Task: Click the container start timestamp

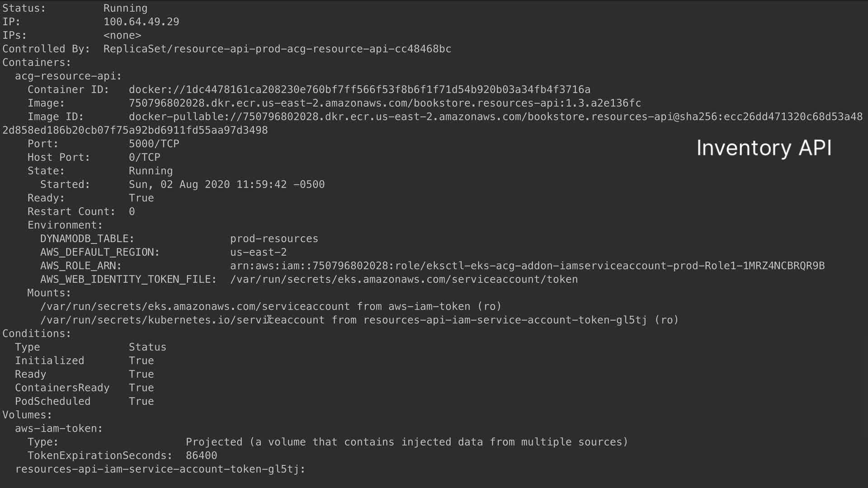Action: [x=226, y=184]
